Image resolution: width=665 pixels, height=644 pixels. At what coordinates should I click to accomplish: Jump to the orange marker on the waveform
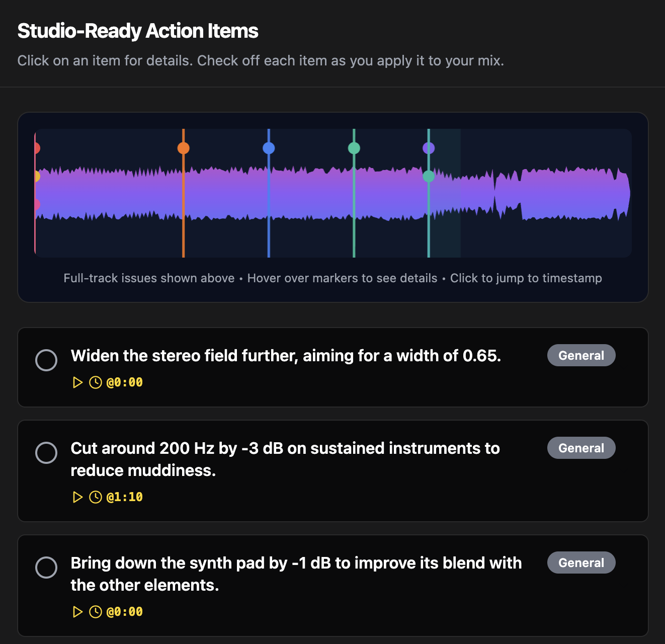[x=183, y=147]
